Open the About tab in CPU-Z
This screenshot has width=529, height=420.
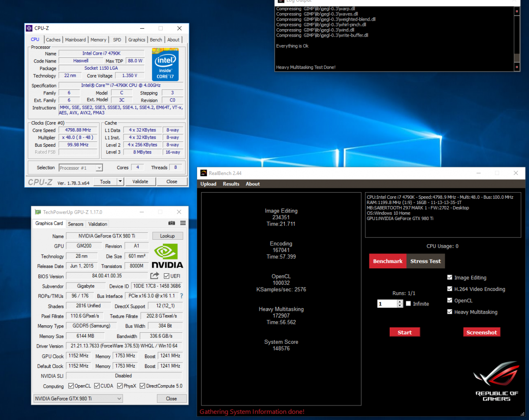pyautogui.click(x=173, y=40)
